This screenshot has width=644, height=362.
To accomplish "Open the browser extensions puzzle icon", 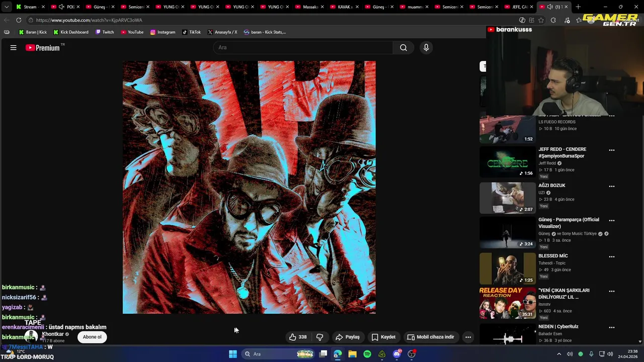I will [553, 20].
